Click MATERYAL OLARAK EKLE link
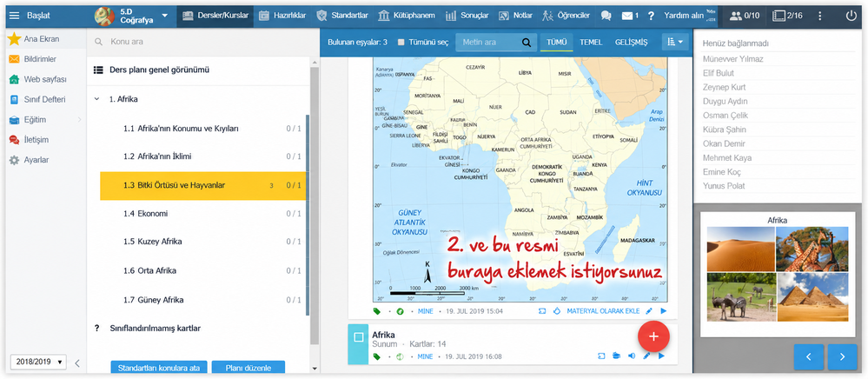The width and height of the screenshot is (868, 379). pos(603,311)
